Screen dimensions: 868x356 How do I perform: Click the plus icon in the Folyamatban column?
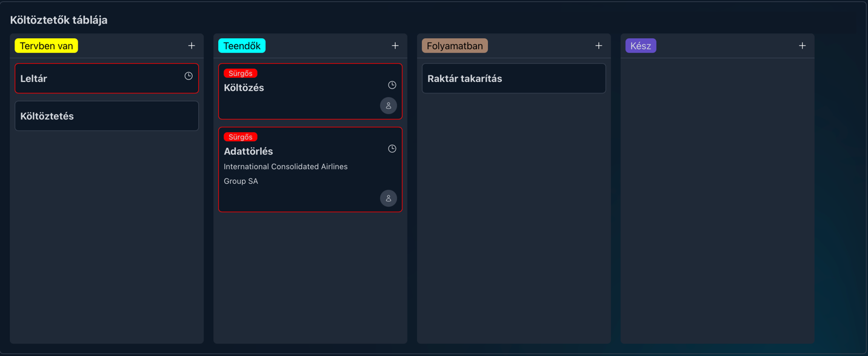(x=598, y=45)
